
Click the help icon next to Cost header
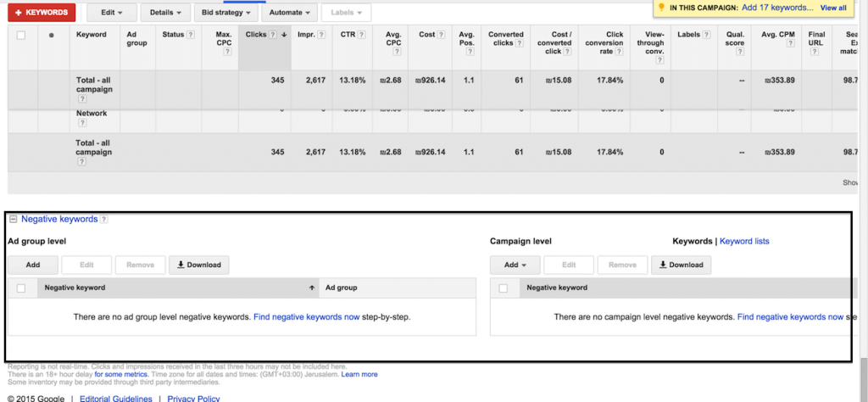(x=441, y=35)
